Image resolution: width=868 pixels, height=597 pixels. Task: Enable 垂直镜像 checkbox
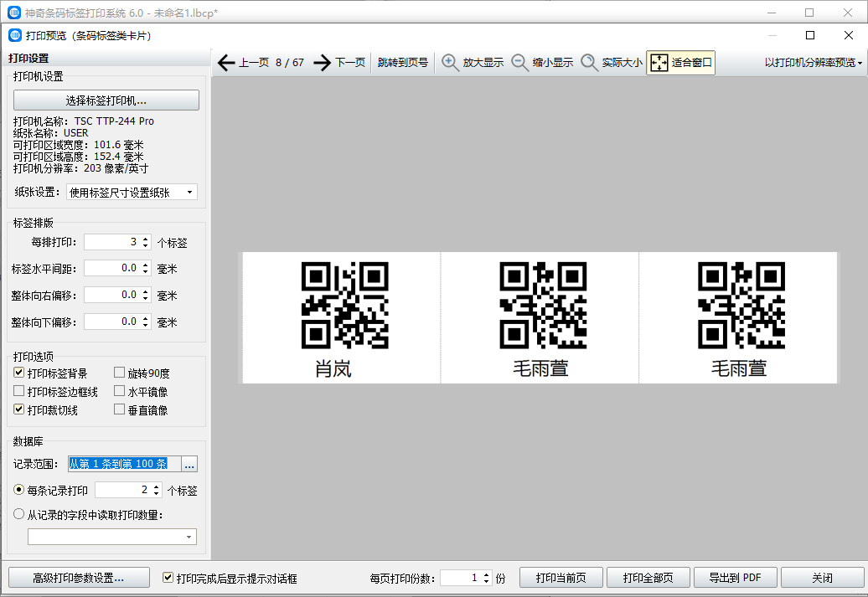point(119,409)
